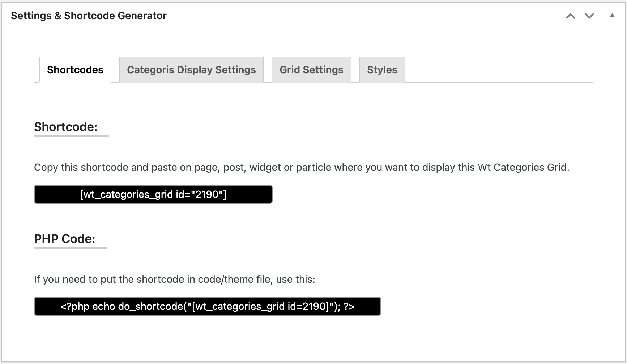
Task: Click the Shortcode: heading
Action: click(x=66, y=127)
